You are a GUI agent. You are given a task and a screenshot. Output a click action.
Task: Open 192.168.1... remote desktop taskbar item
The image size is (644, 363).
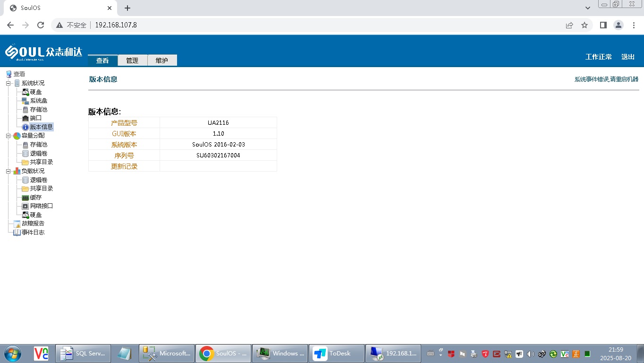[393, 354]
